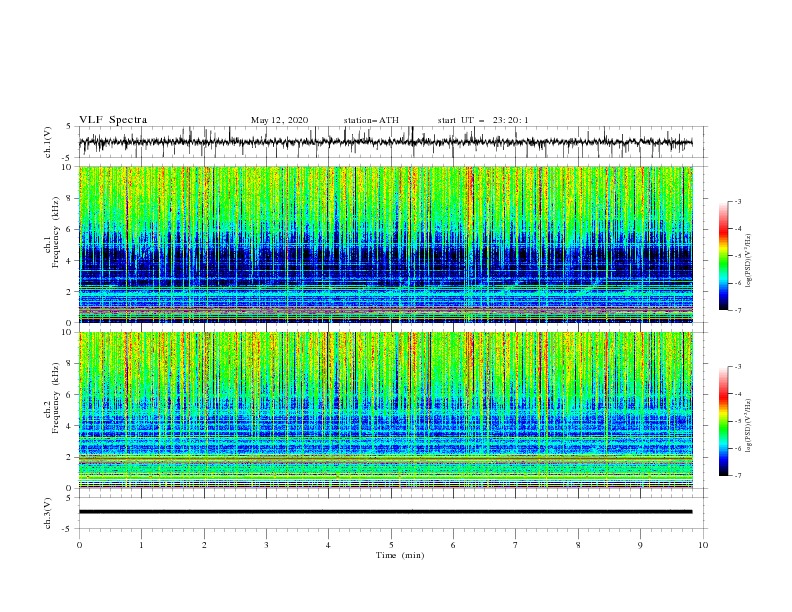Click the "4" tick on the time axis

click(x=328, y=545)
